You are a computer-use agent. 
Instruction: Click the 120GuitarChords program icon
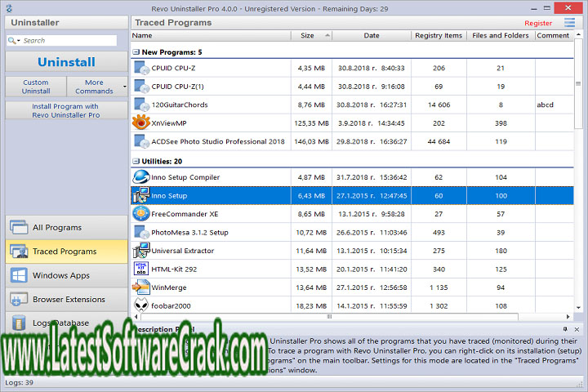142,105
